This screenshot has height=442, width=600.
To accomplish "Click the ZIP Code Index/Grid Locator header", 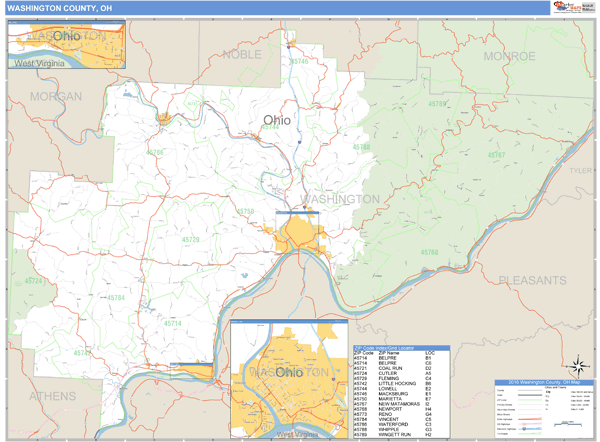I will pos(401,348).
